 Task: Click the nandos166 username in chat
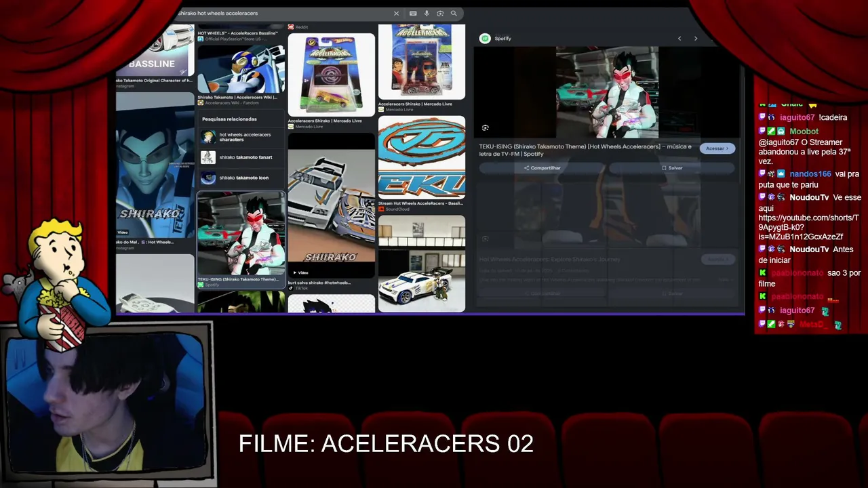[810, 174]
